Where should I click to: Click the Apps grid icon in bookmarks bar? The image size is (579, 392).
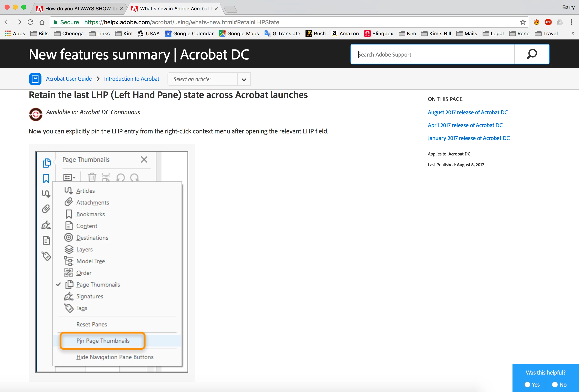(x=8, y=33)
